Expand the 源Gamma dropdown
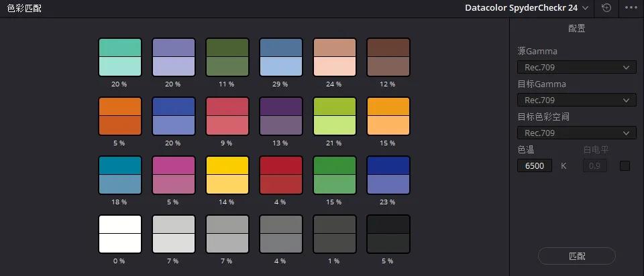Screen dimensions: 644x276 point(576,67)
